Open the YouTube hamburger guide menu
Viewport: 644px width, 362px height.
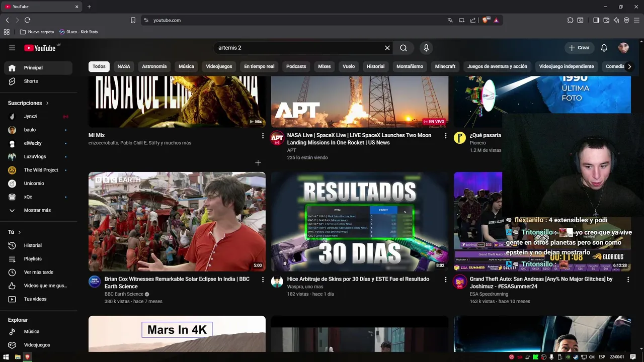tap(12, 48)
